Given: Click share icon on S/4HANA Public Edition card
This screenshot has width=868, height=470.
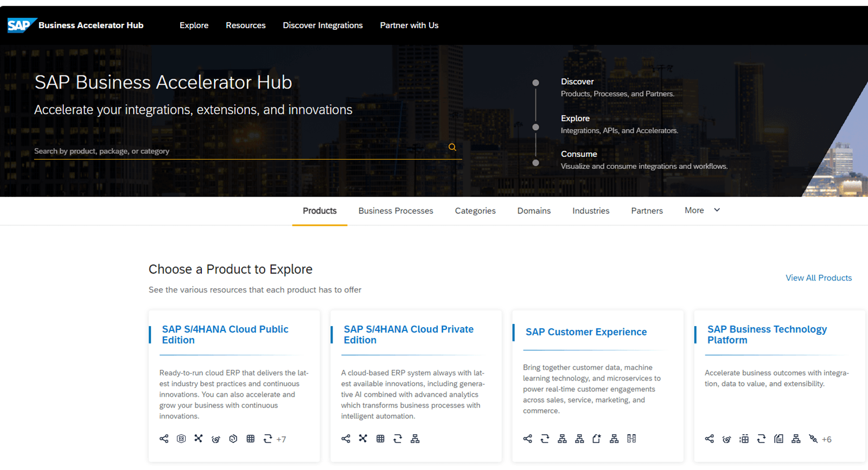Looking at the screenshot, I should [164, 439].
